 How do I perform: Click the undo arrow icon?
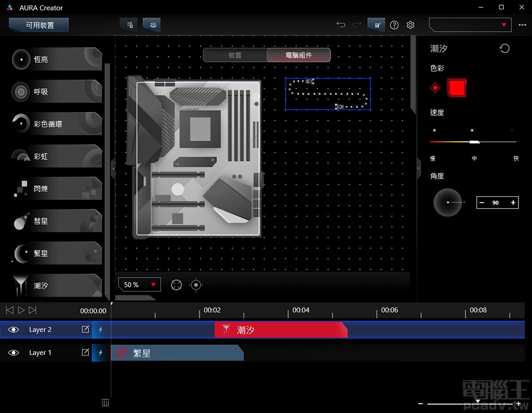coord(341,25)
